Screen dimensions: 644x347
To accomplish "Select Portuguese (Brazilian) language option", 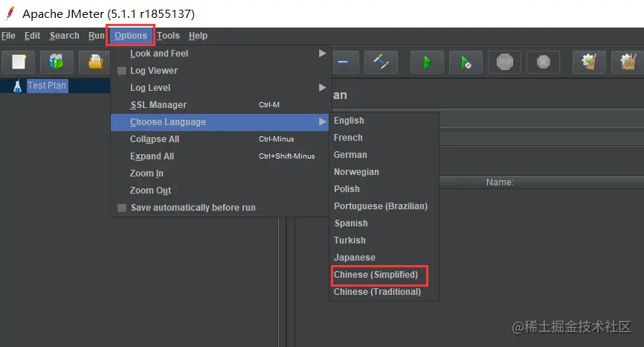I will [384, 206].
